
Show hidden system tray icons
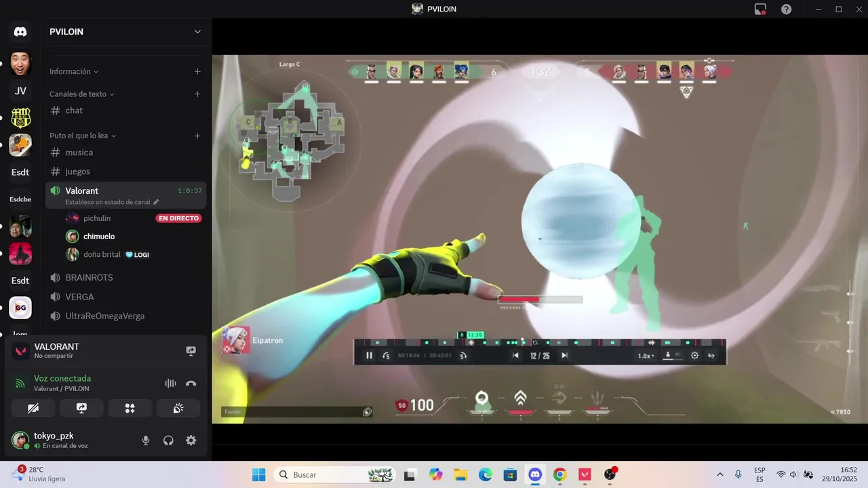tap(719, 474)
